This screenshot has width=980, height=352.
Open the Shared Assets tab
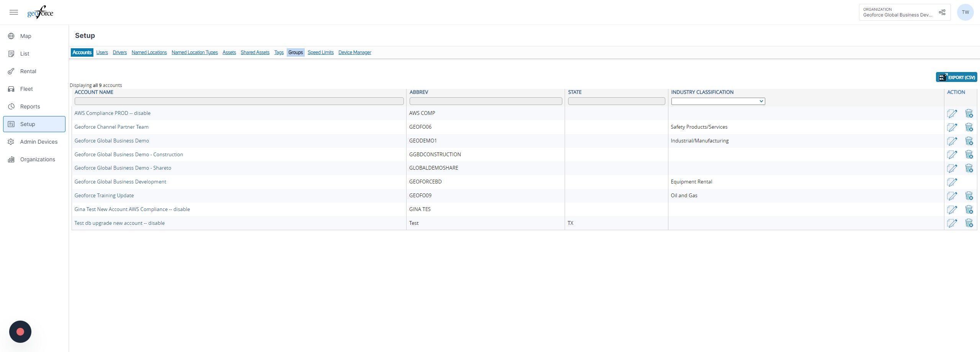pos(255,52)
